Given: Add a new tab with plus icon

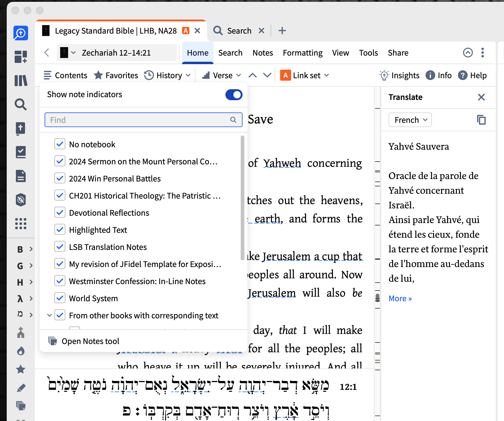Looking at the screenshot, I should (x=282, y=31).
